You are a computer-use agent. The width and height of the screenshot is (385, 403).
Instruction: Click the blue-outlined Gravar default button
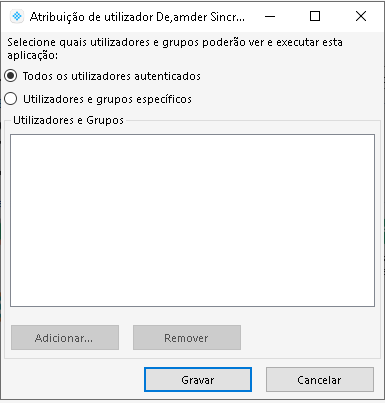point(198,380)
